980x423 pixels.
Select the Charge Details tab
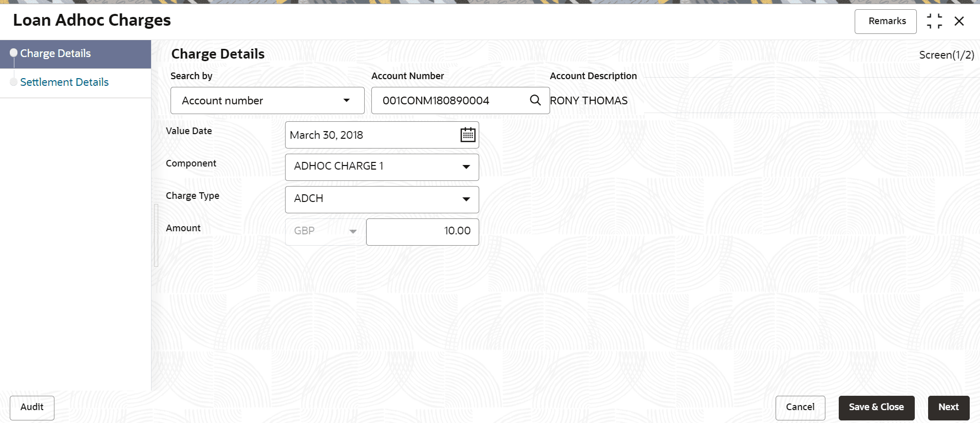55,53
